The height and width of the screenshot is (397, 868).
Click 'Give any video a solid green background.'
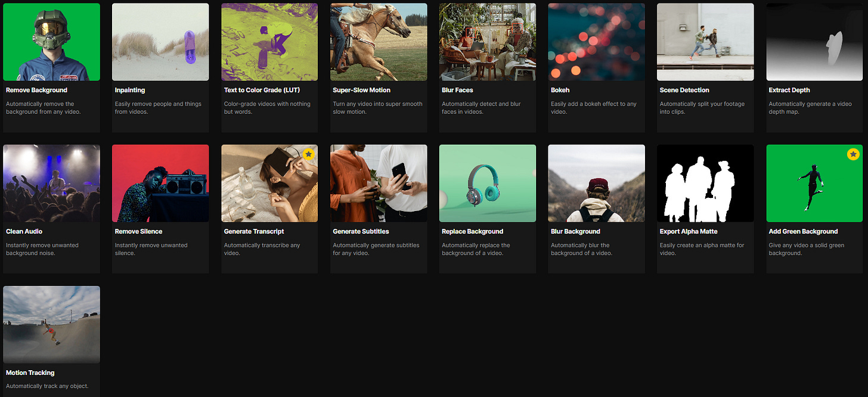click(x=807, y=249)
